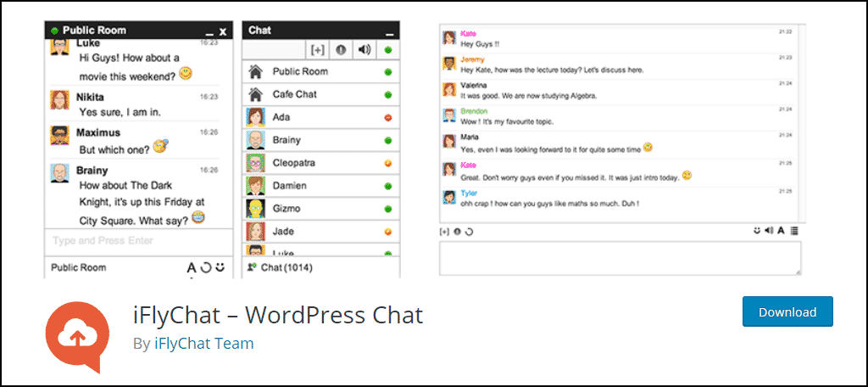Click Tyler's name in embedded chat
868x387 pixels.
(468, 193)
